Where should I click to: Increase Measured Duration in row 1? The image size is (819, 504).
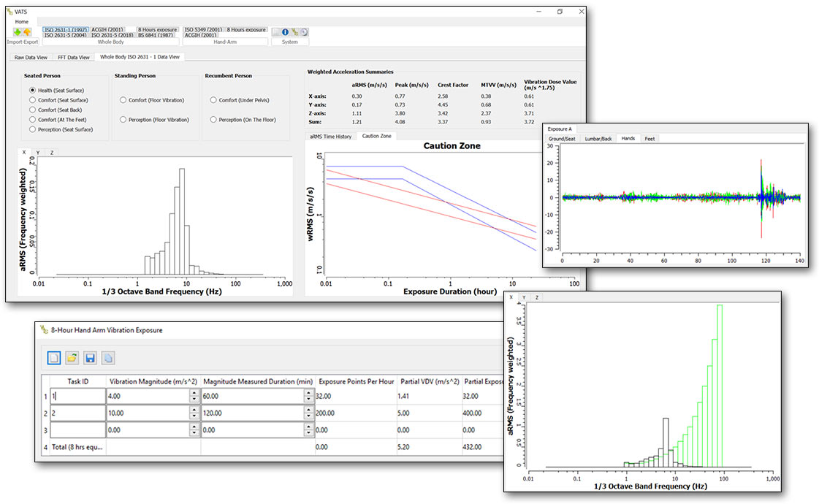pyautogui.click(x=309, y=393)
